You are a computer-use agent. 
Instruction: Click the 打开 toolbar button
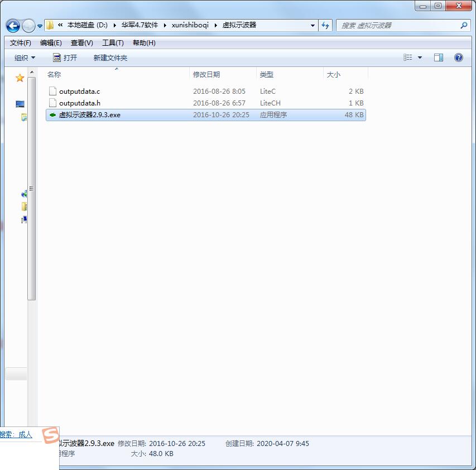[x=65, y=57]
